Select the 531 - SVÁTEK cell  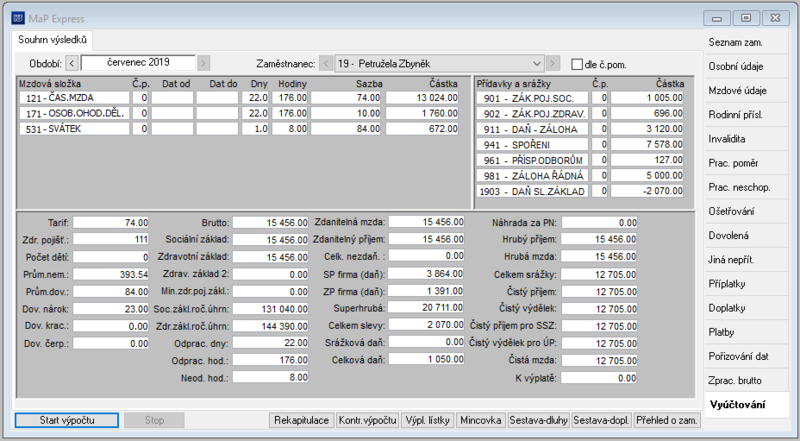(x=74, y=129)
